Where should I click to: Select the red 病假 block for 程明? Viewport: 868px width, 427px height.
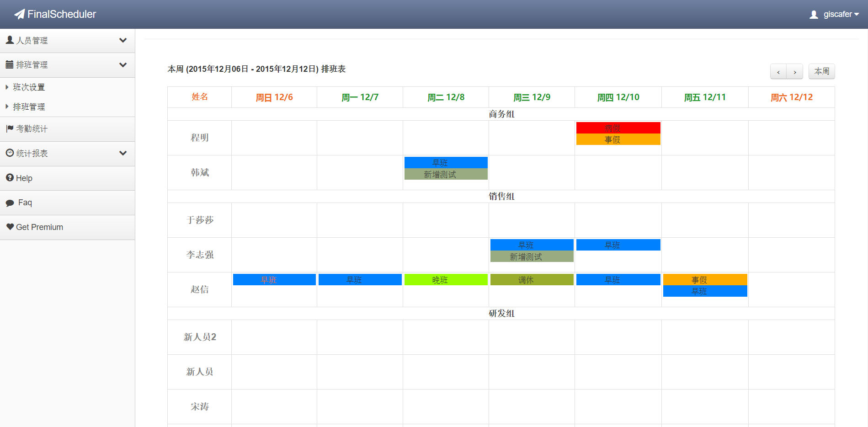[x=618, y=128]
